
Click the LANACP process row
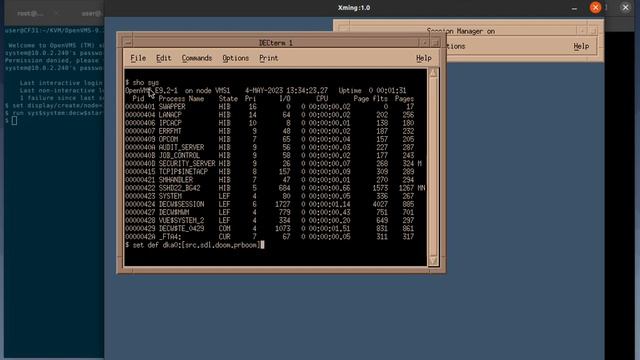[270, 115]
